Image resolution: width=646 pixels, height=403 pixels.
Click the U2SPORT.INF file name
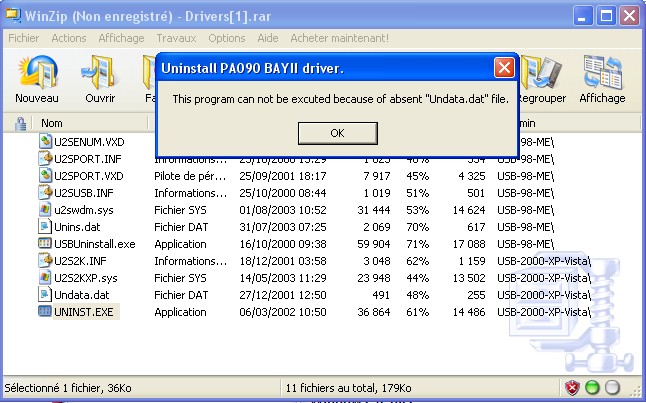click(88, 159)
